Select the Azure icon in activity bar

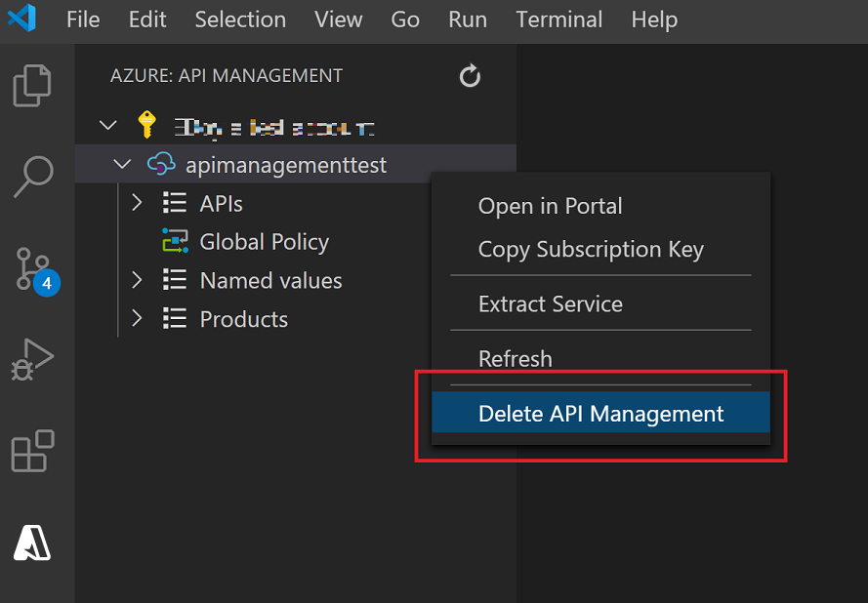click(32, 542)
